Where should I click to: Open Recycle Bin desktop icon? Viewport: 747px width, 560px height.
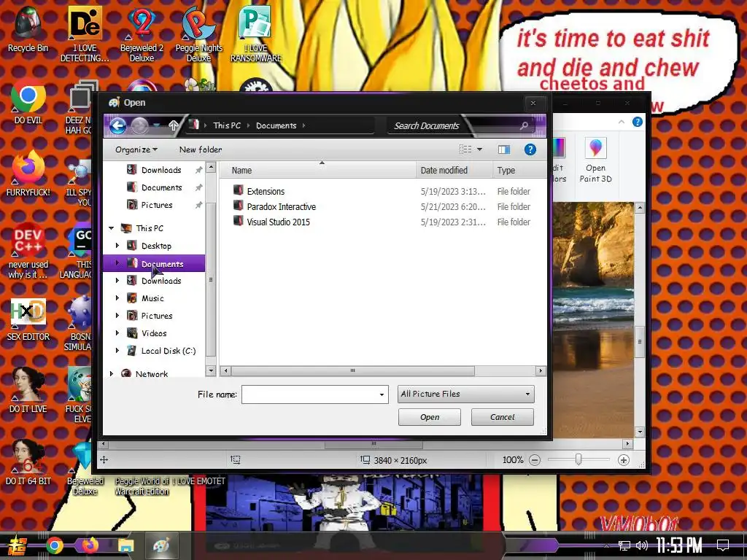(x=28, y=29)
